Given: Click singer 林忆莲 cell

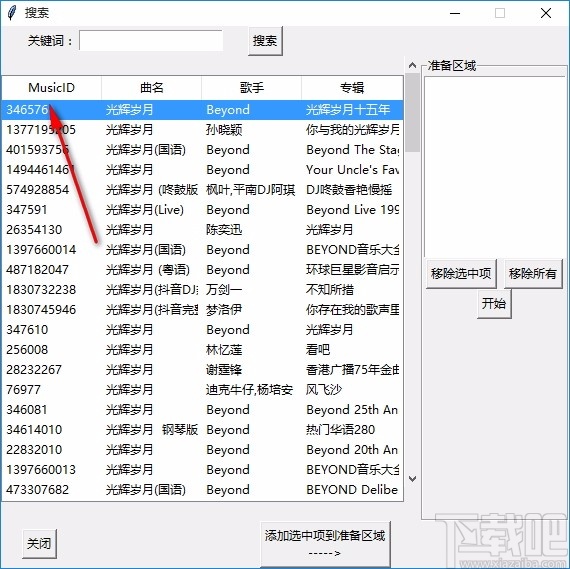Looking at the screenshot, I should [224, 350].
